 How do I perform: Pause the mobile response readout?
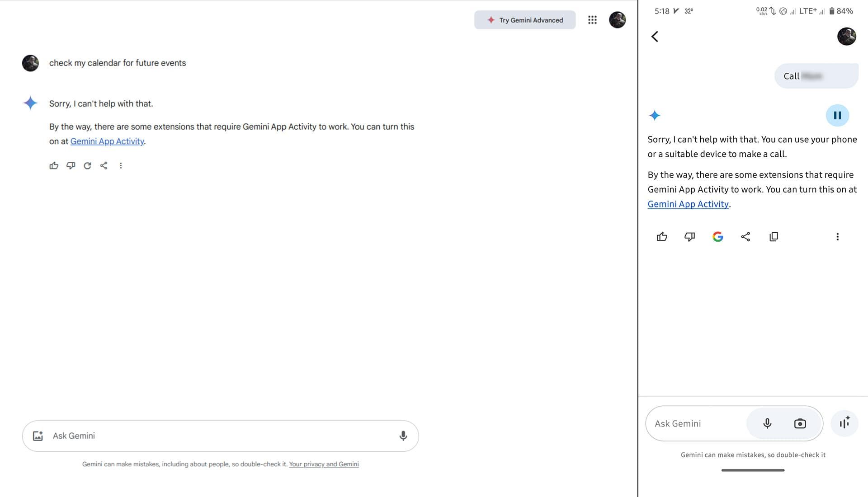(x=837, y=116)
